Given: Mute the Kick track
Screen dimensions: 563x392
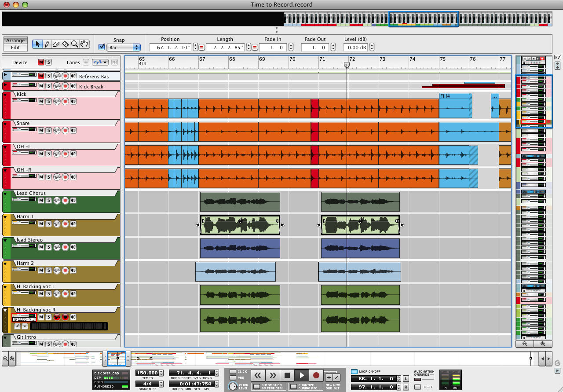Looking at the screenshot, I should (41, 101).
